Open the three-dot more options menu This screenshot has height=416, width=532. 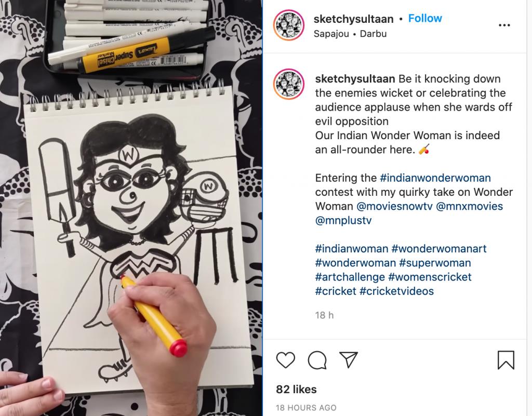[504, 25]
